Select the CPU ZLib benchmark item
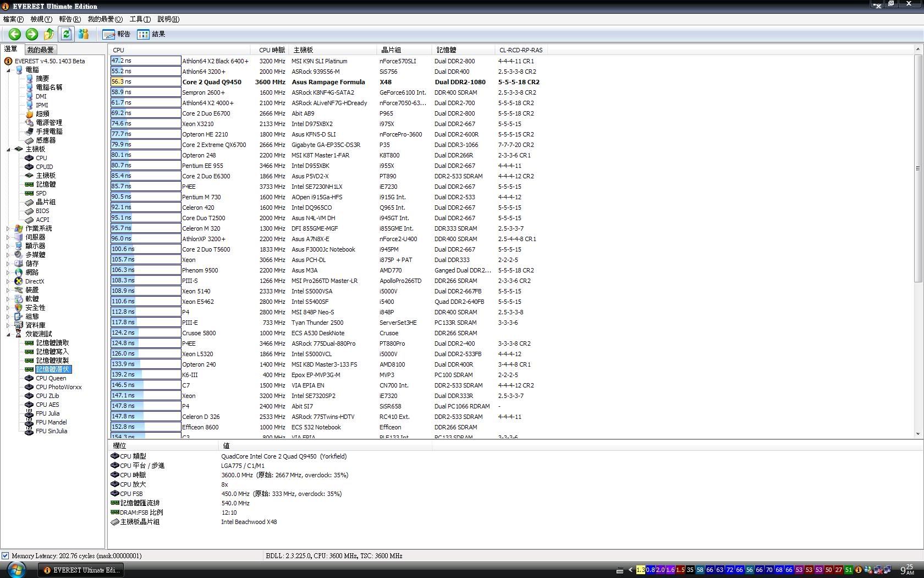Viewport: 924px width, 578px height. 47,396
